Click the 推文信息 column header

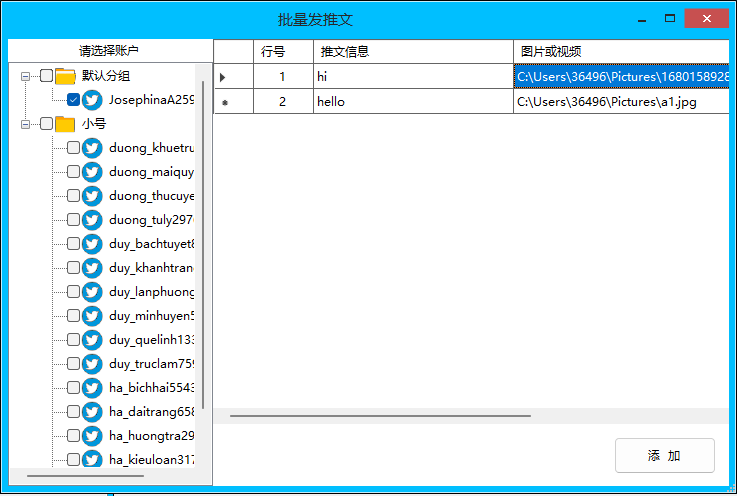point(412,51)
